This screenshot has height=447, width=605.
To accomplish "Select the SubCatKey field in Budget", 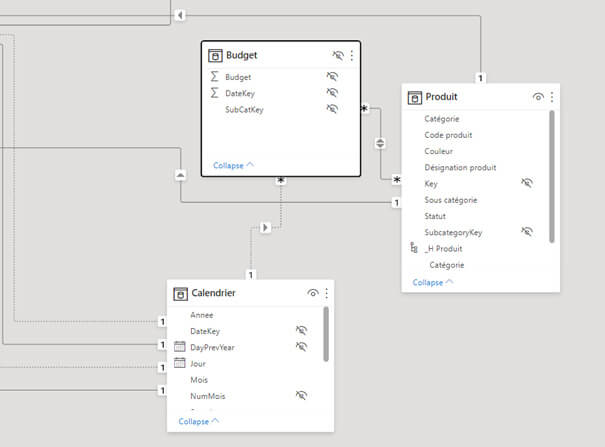I will click(244, 110).
